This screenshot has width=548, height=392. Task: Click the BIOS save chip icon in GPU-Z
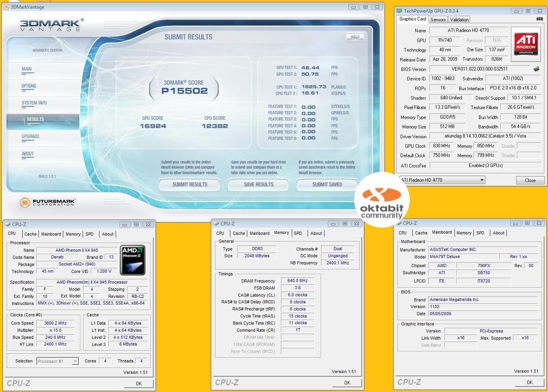pos(536,69)
